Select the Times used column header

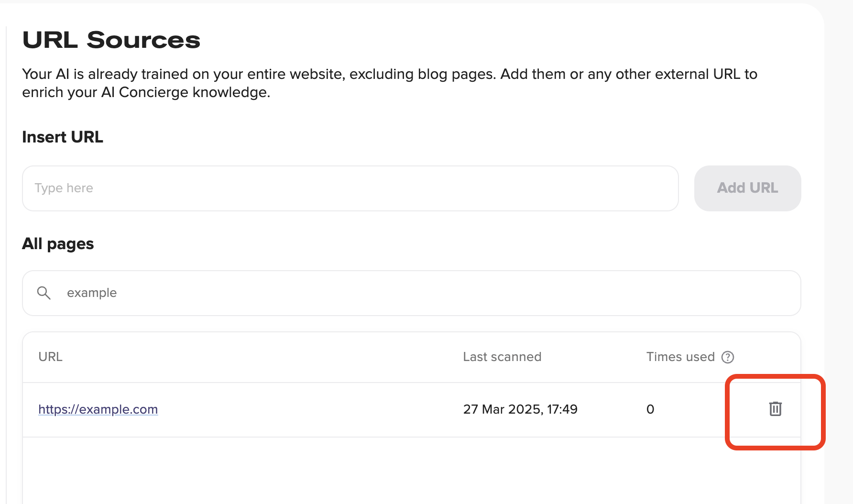[x=680, y=357]
